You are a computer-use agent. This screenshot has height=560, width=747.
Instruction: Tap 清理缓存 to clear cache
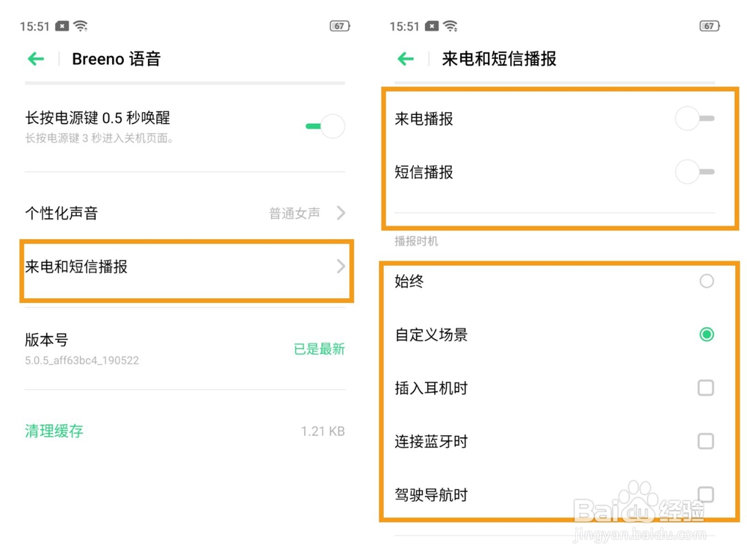55,431
